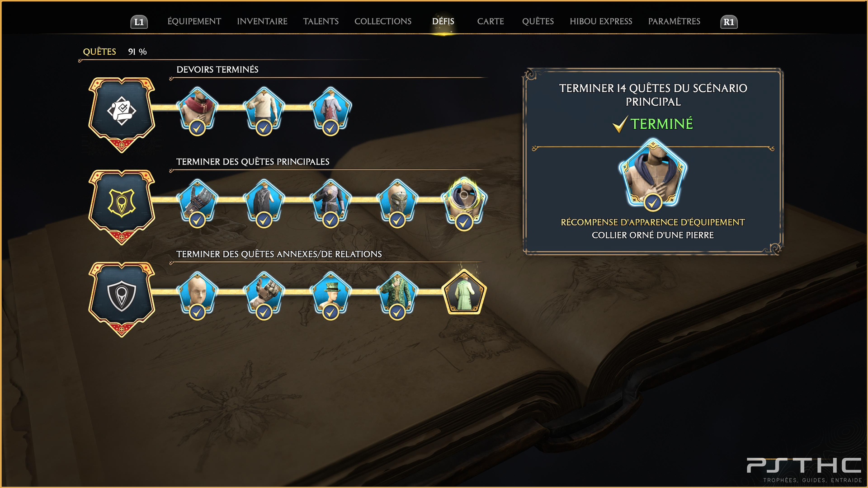Select the green robe unfinished reward
868x488 pixels.
[464, 292]
